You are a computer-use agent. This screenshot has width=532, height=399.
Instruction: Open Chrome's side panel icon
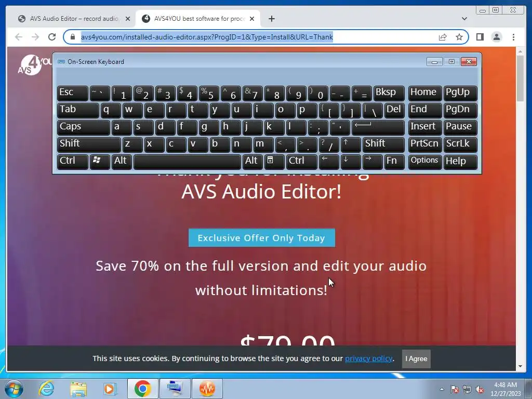click(x=480, y=37)
